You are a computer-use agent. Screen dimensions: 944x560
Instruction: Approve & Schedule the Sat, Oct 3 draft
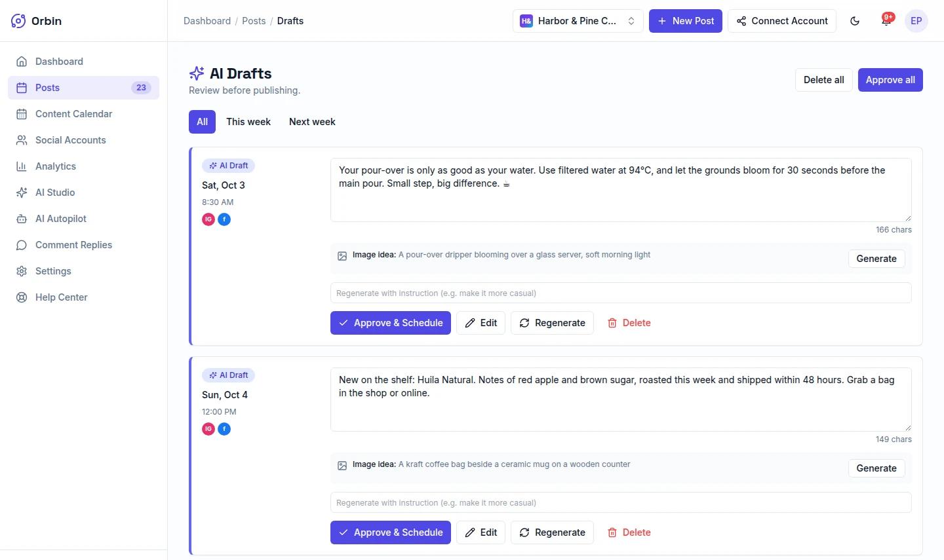coord(391,323)
